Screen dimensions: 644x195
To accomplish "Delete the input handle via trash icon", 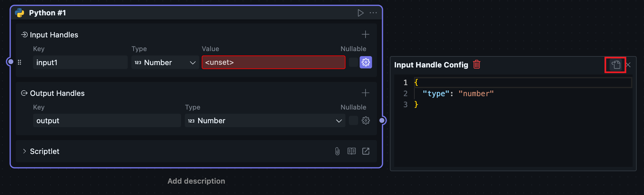I will point(477,64).
